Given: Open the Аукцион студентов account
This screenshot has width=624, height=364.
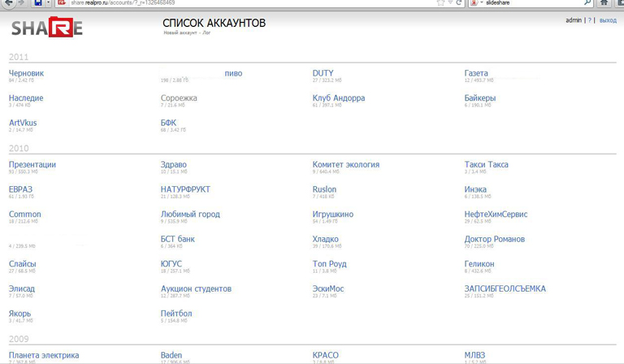Looking at the screenshot, I should coord(196,288).
